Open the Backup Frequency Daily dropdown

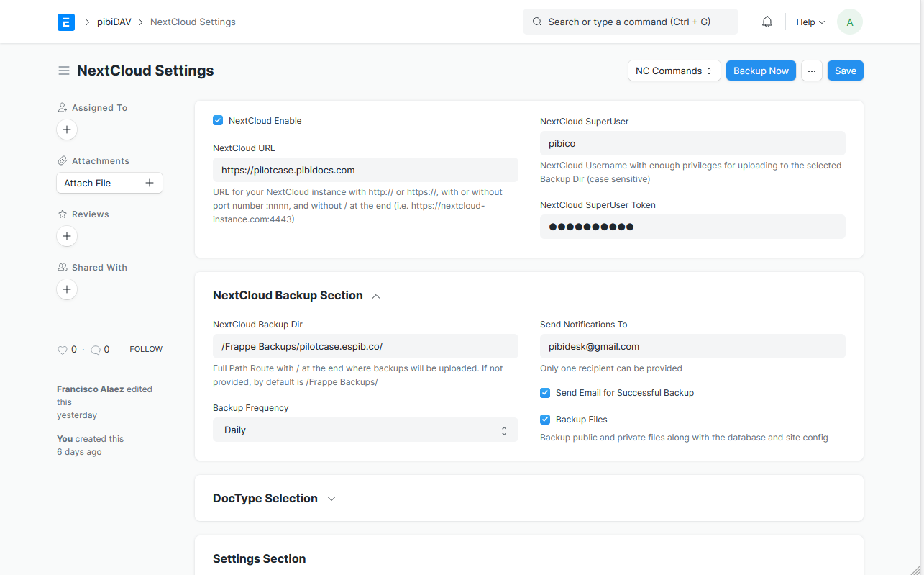point(365,430)
